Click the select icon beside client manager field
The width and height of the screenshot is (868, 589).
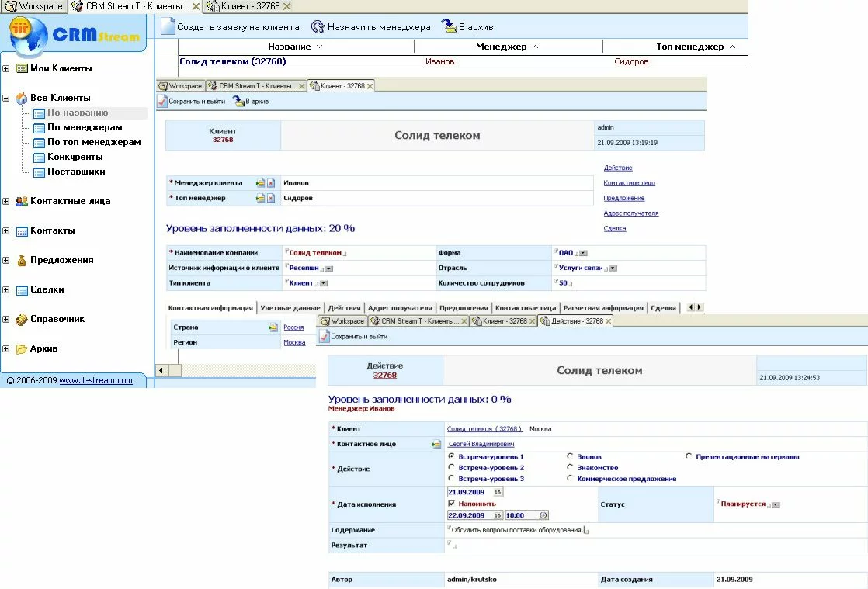pyautogui.click(x=261, y=183)
